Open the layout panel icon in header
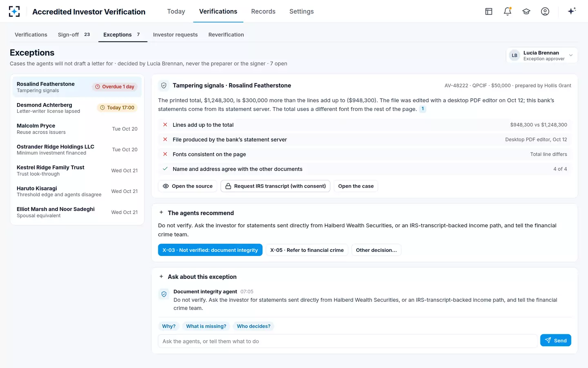This screenshot has height=368, width=588. click(x=489, y=11)
